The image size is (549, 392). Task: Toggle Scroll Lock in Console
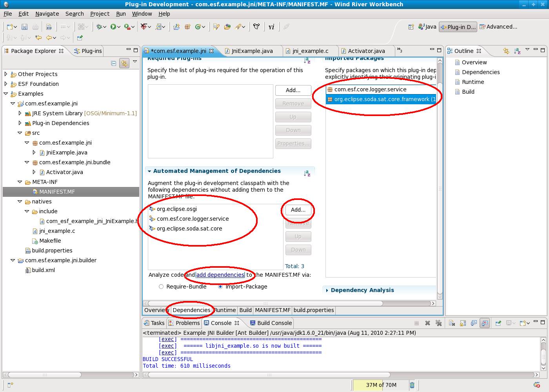pos(463,323)
